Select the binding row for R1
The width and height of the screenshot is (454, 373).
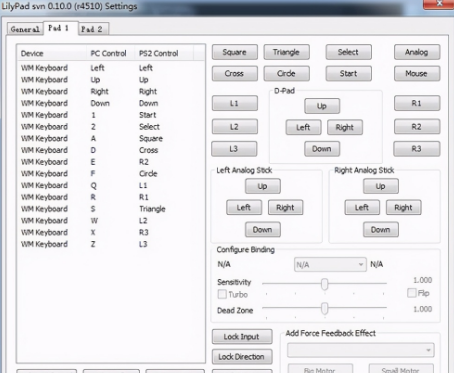point(111,197)
